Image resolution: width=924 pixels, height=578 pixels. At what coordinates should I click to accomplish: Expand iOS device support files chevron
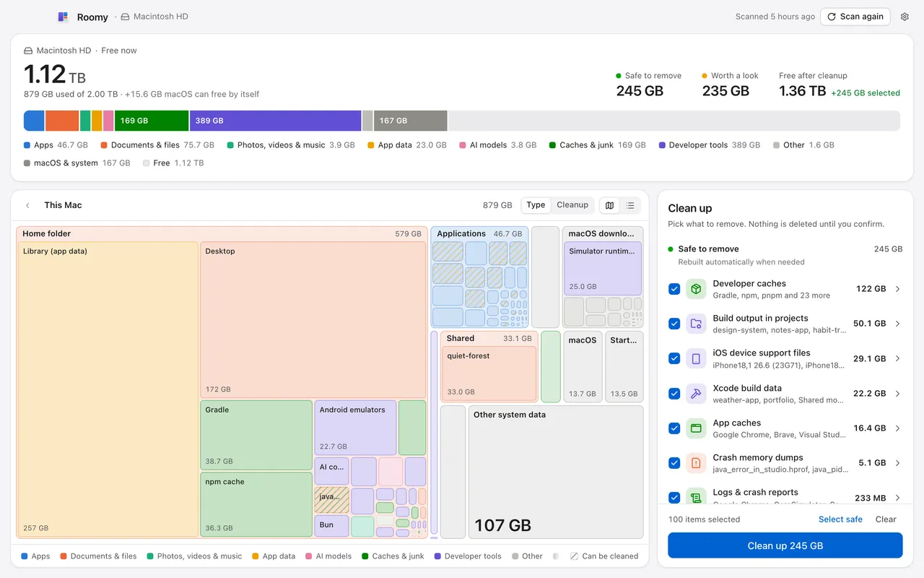[x=898, y=358]
